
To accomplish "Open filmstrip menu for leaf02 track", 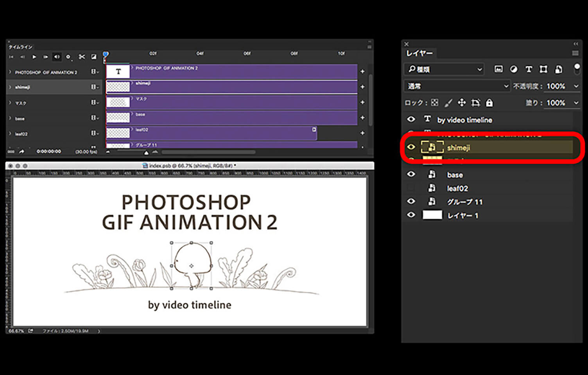I will 95,133.
